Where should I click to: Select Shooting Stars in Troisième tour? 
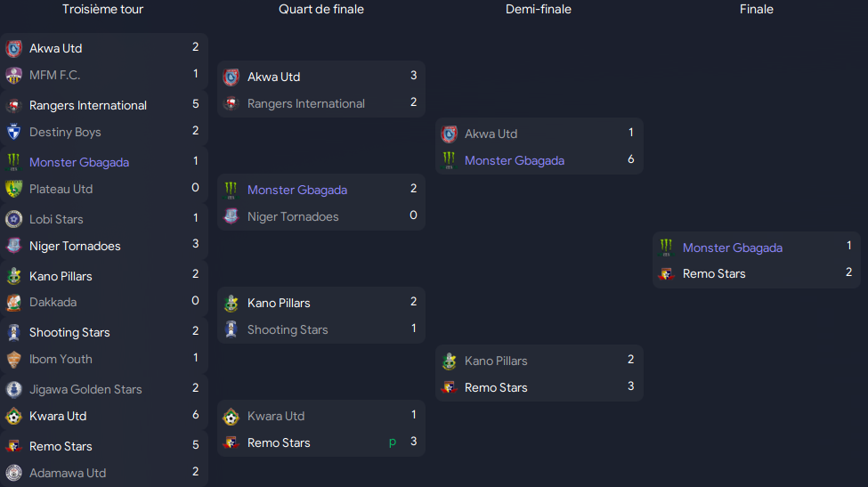point(69,332)
